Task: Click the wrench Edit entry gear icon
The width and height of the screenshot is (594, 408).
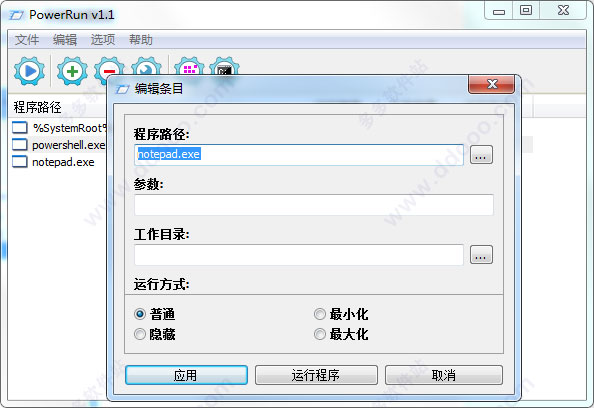Action: click(x=147, y=66)
